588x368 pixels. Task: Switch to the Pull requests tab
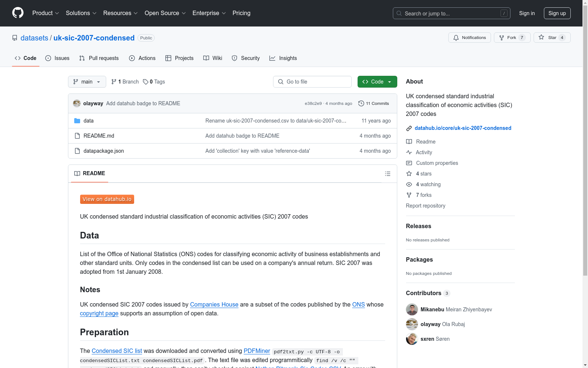pos(99,58)
